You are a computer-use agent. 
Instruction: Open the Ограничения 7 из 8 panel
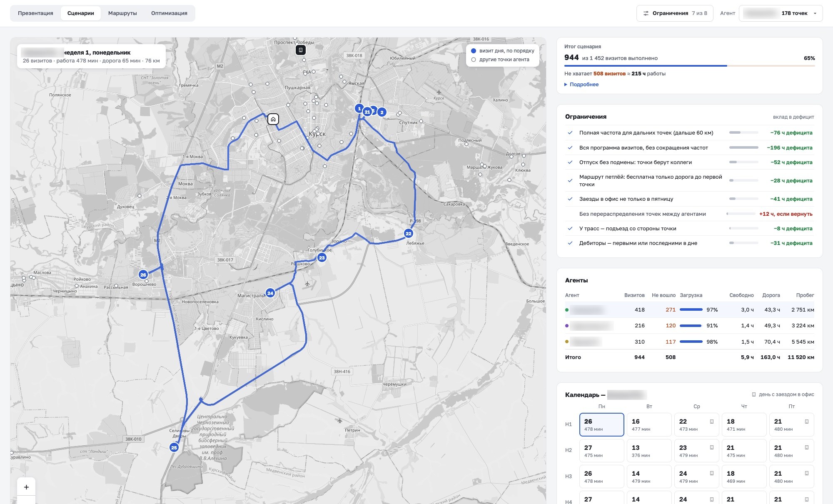(x=675, y=13)
